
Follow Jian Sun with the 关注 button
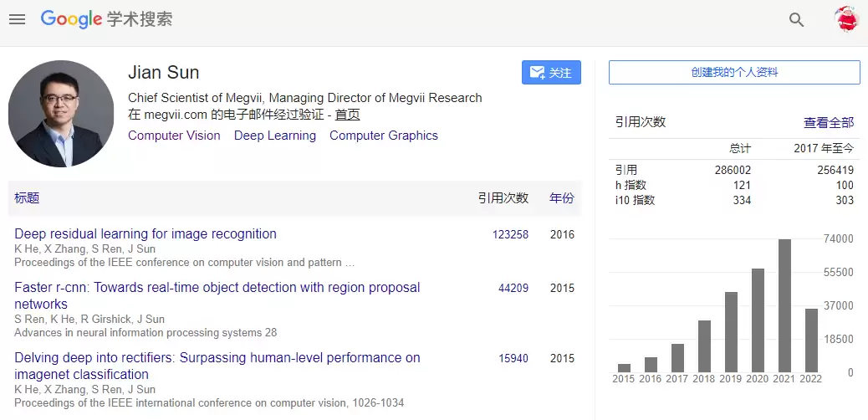click(x=551, y=73)
